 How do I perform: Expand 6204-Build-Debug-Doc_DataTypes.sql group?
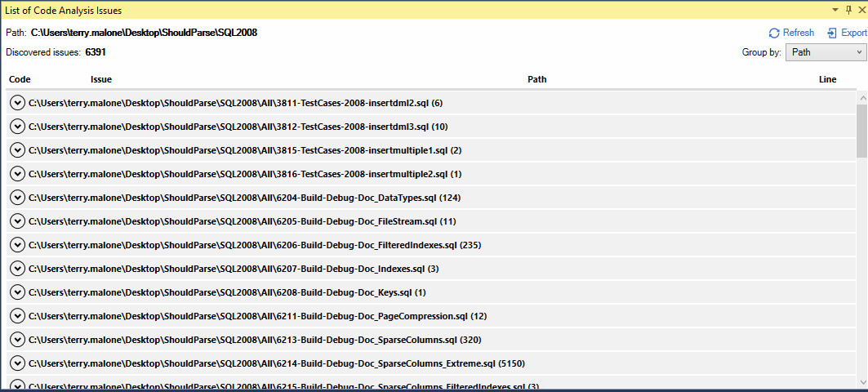pos(17,198)
